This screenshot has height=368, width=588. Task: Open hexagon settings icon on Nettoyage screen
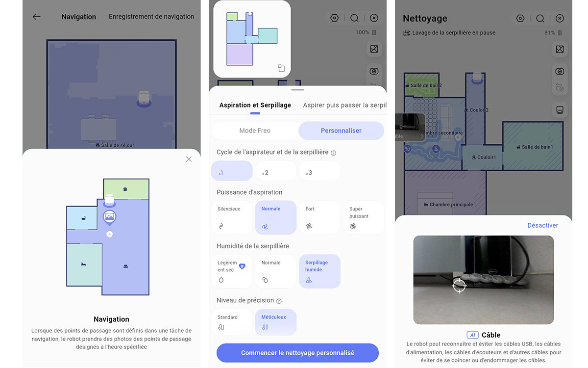(520, 19)
